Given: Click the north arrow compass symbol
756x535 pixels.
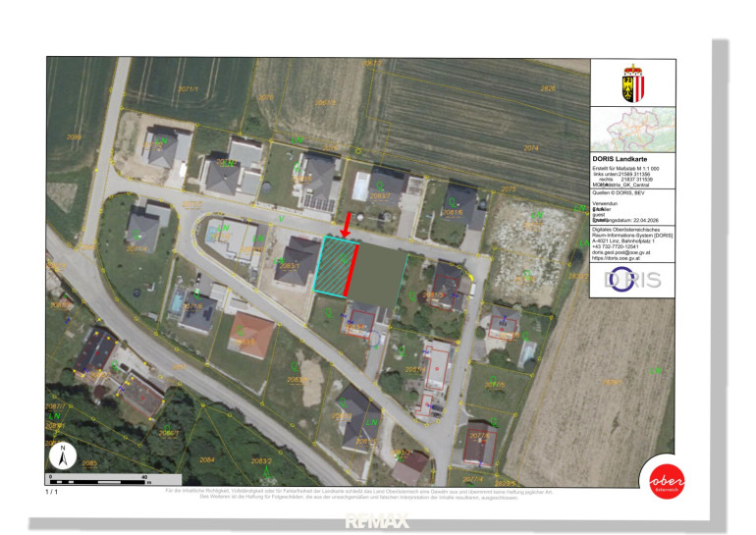Looking at the screenshot, I should [62, 456].
